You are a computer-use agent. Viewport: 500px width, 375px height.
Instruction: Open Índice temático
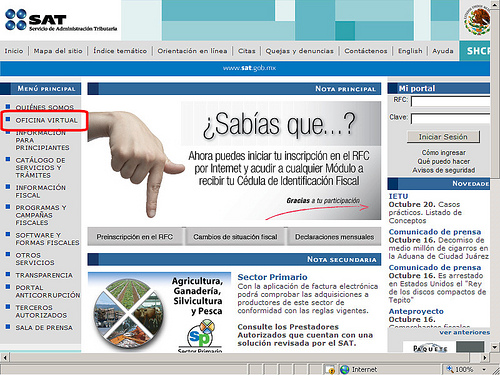(120, 51)
